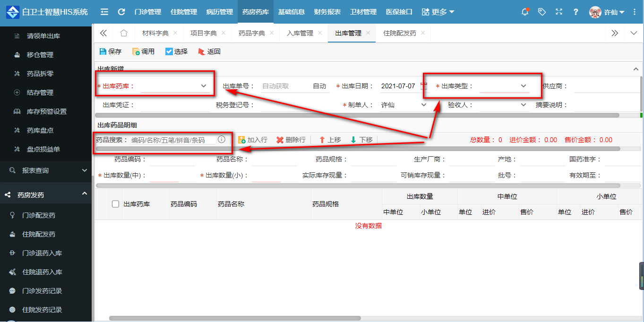
Task: Click the 药品搜索 search input
Action: tap(172, 140)
